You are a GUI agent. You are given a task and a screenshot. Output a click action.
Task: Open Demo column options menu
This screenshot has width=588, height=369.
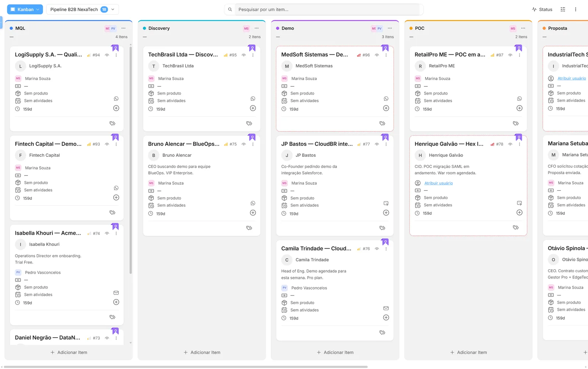coord(390,28)
